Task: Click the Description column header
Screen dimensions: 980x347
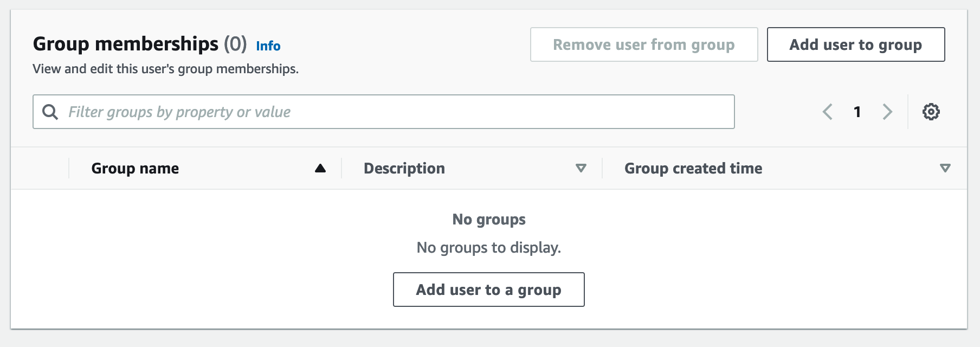Action: pos(404,168)
